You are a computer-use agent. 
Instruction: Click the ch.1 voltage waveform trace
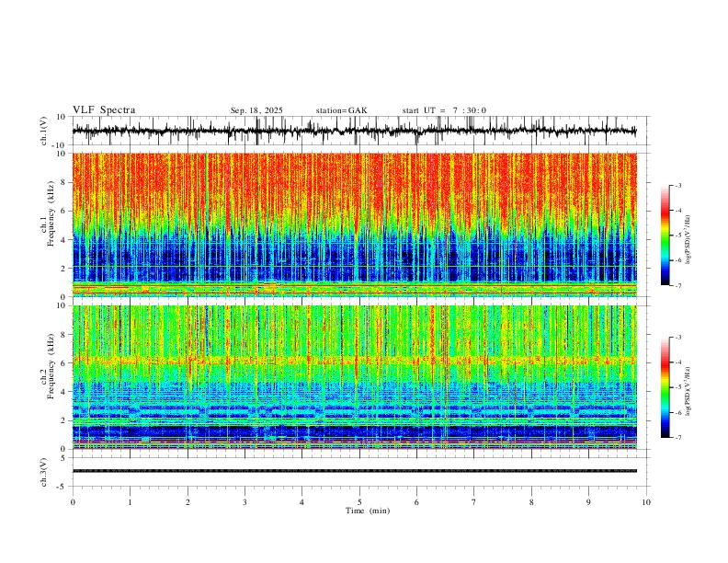click(x=354, y=131)
